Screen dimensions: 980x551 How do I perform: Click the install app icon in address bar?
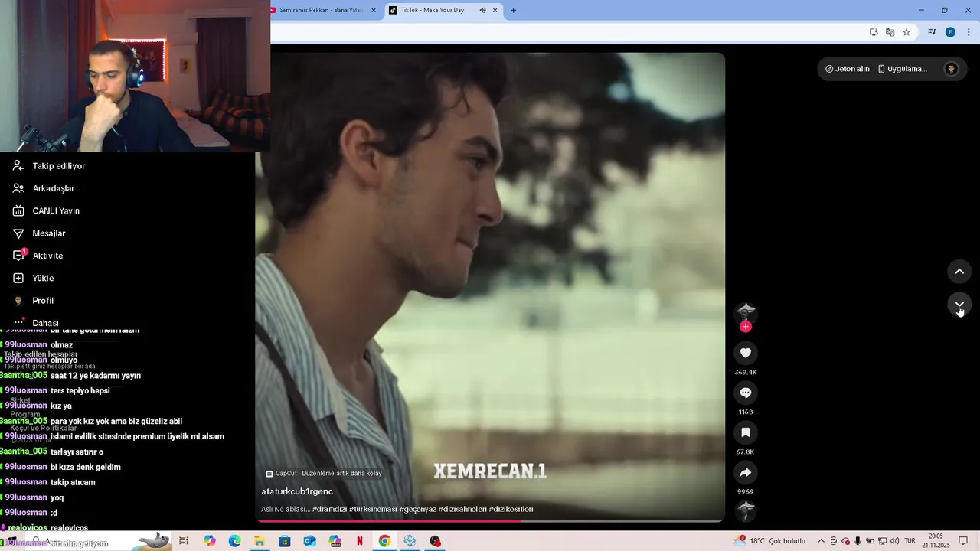tap(874, 32)
